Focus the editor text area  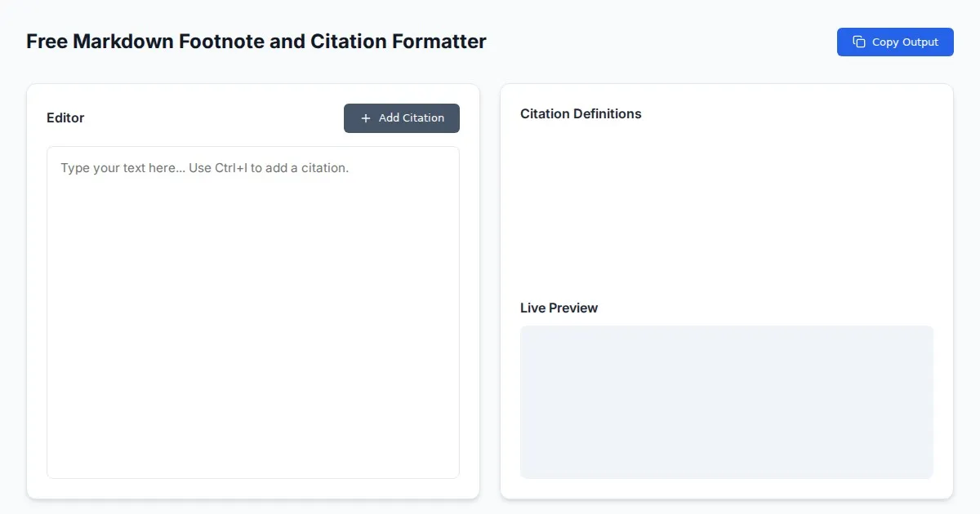pos(253,326)
